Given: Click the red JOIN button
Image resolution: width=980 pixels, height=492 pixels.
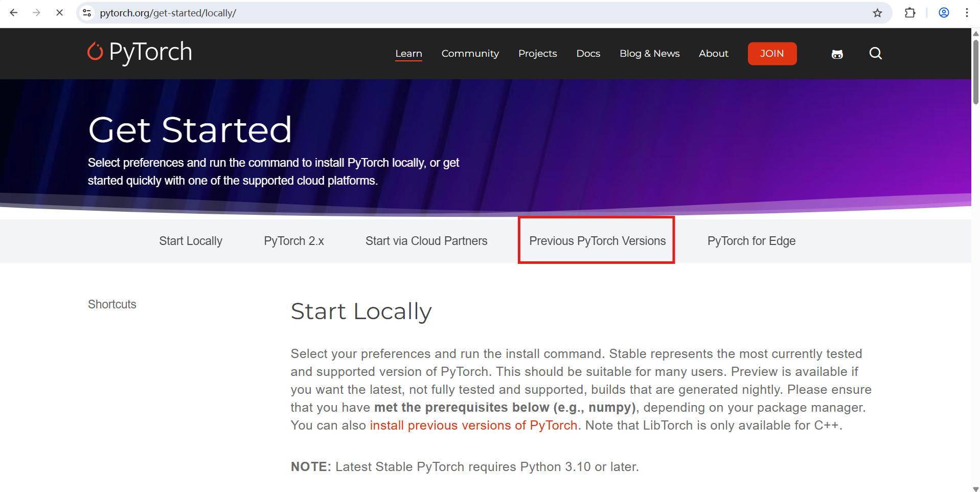Looking at the screenshot, I should click(x=772, y=54).
